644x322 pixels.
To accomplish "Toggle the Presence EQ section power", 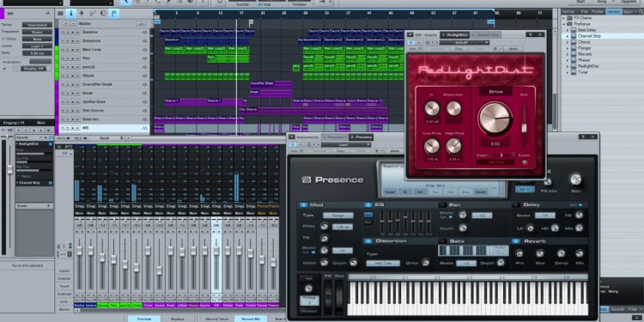I will coord(368,205).
